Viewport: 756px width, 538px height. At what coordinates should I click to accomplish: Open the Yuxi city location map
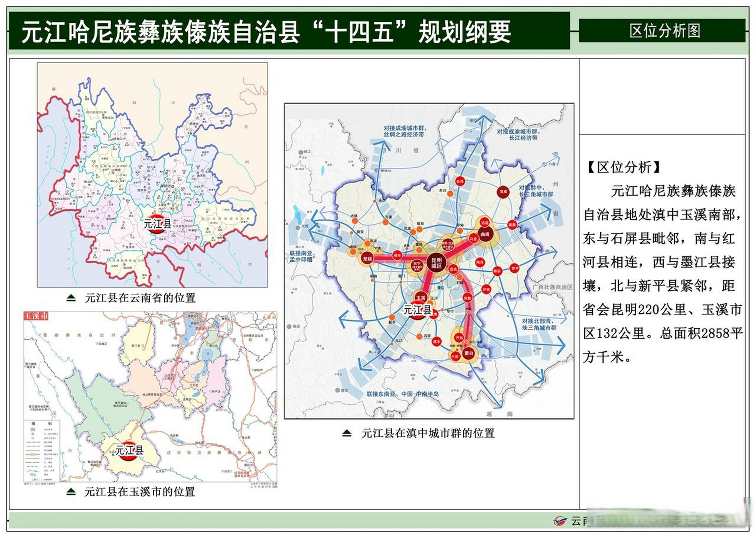coord(150,397)
